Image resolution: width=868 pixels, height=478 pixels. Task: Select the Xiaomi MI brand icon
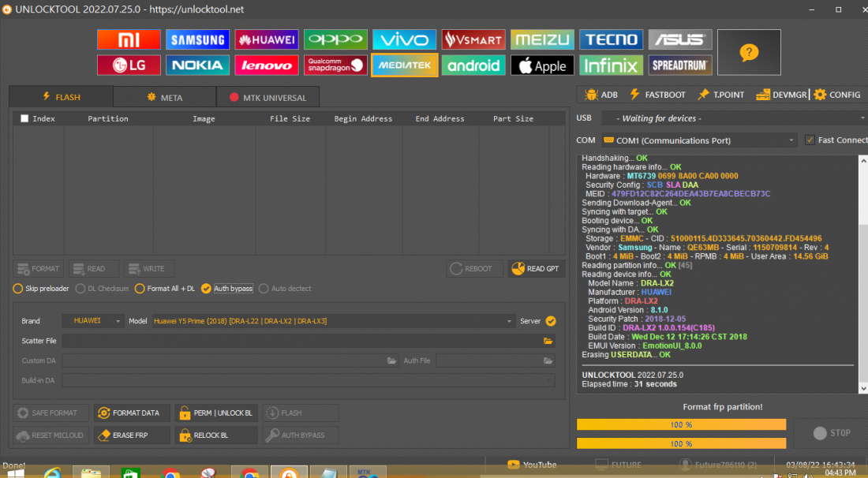coord(129,39)
